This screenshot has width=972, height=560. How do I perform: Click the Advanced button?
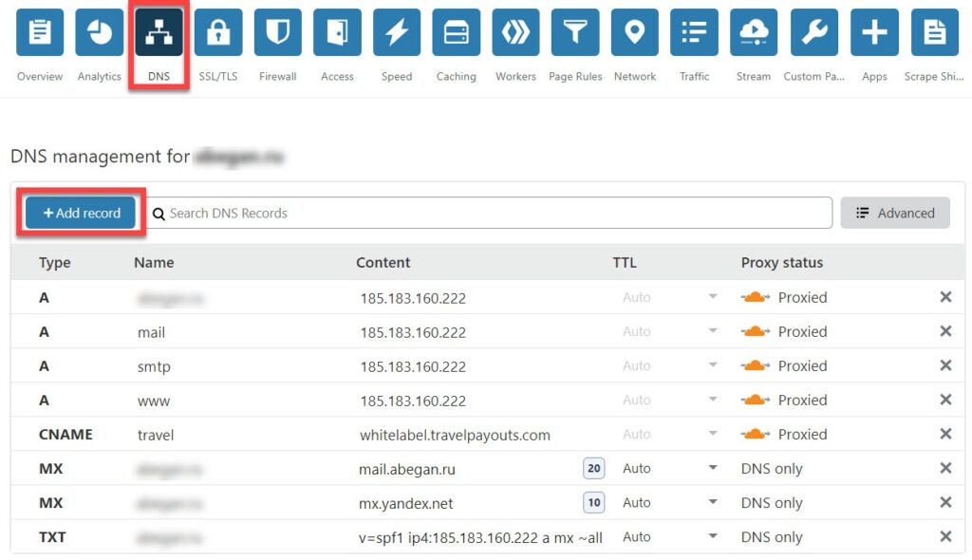pos(894,214)
